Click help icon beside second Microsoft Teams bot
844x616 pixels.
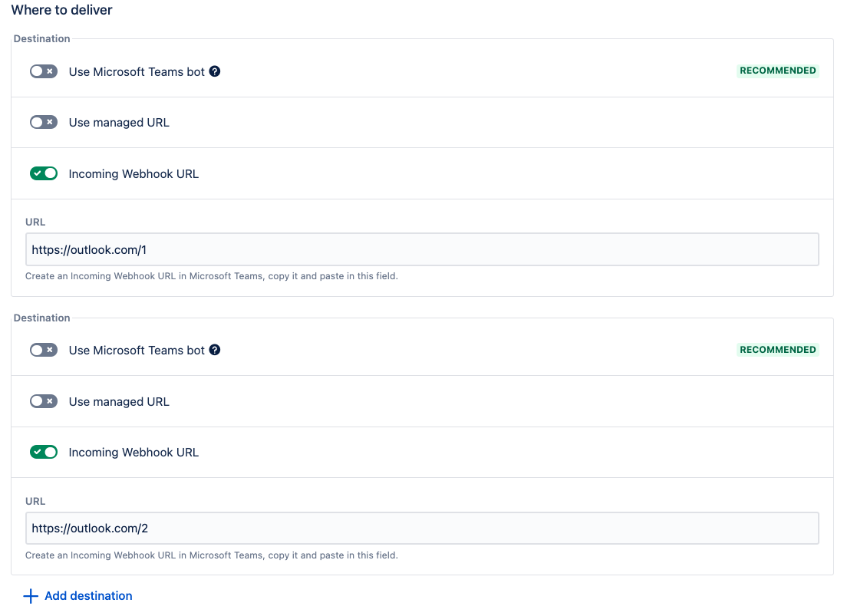click(215, 350)
